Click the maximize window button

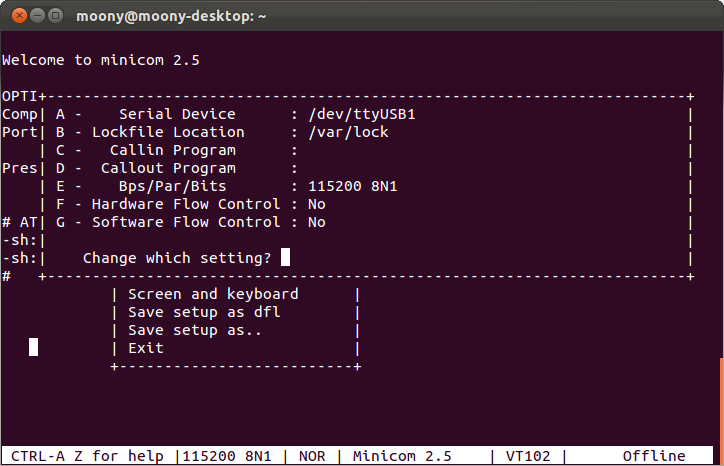pyautogui.click(x=55, y=16)
